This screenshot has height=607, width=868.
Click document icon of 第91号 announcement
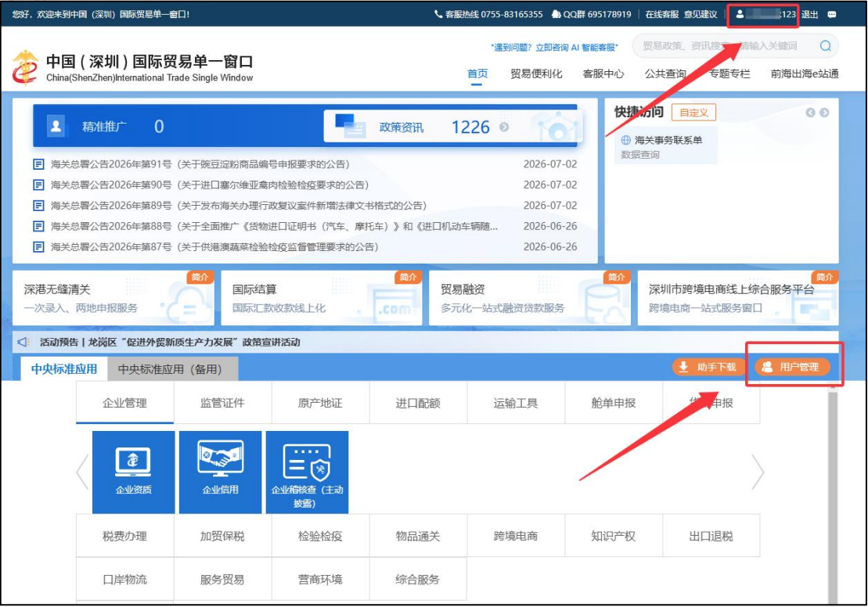pos(38,164)
